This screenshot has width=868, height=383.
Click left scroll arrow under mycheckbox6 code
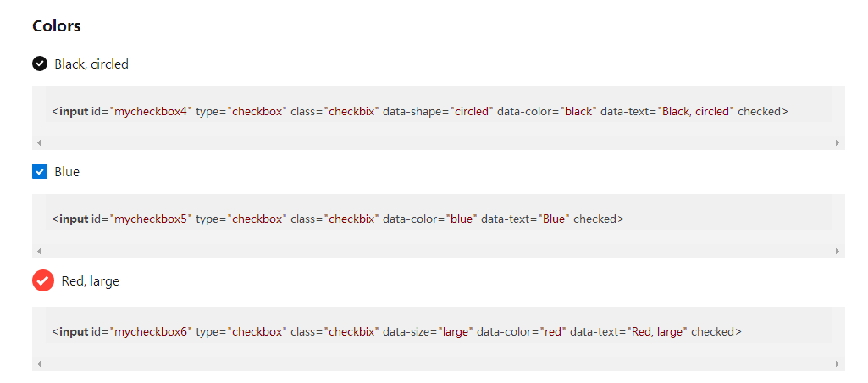39,364
